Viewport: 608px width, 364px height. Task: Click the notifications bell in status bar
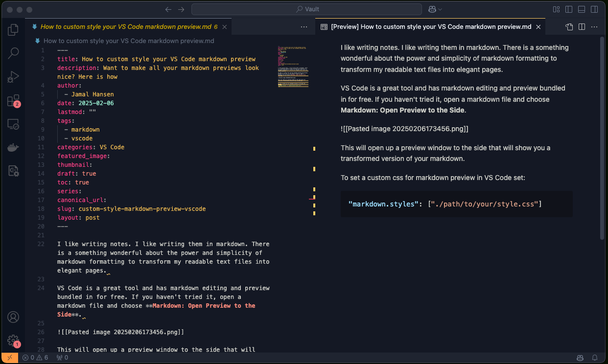pos(595,358)
